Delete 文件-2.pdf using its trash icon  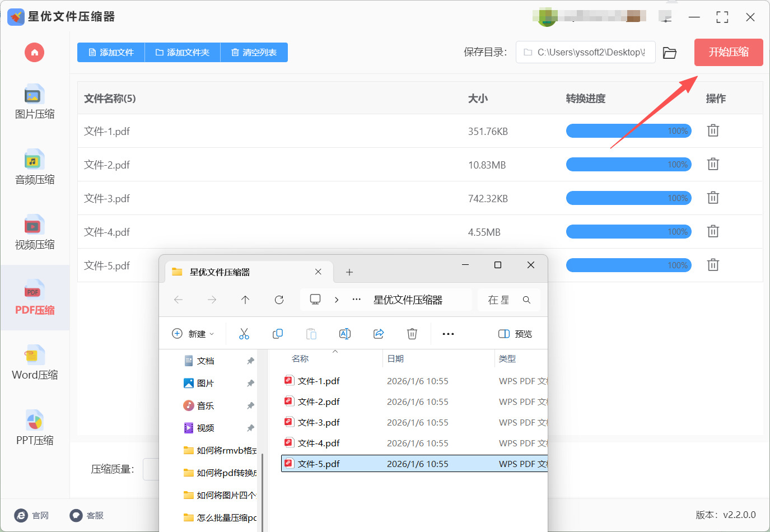point(713,164)
